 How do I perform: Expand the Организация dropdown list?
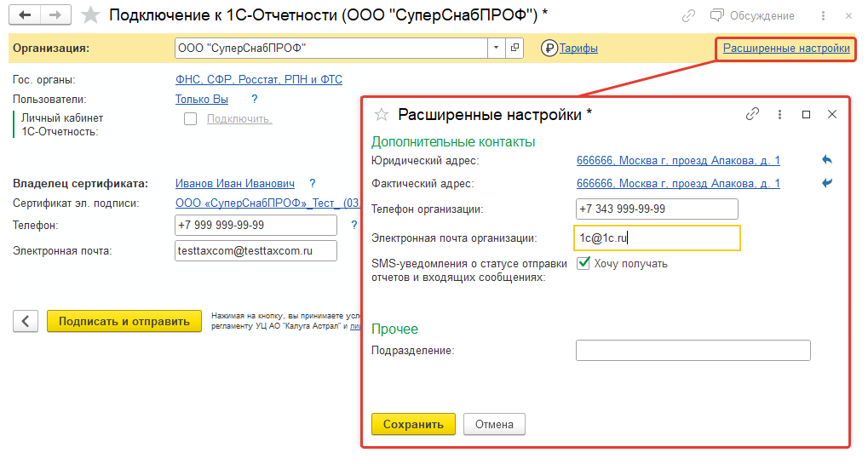click(496, 49)
